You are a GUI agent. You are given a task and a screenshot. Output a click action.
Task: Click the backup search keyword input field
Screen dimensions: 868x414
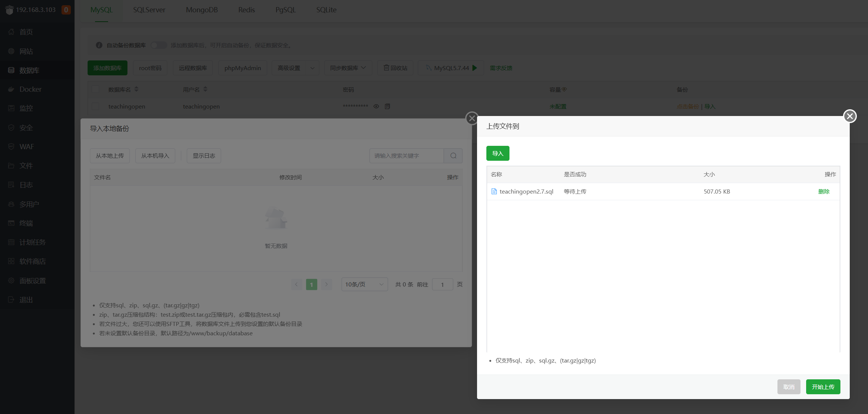coord(406,156)
